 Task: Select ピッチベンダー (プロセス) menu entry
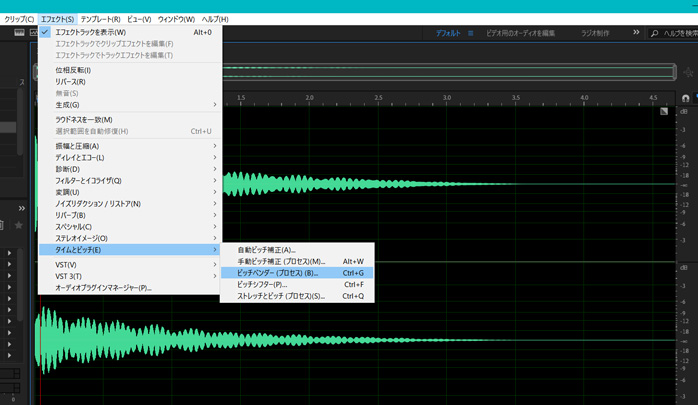277,273
